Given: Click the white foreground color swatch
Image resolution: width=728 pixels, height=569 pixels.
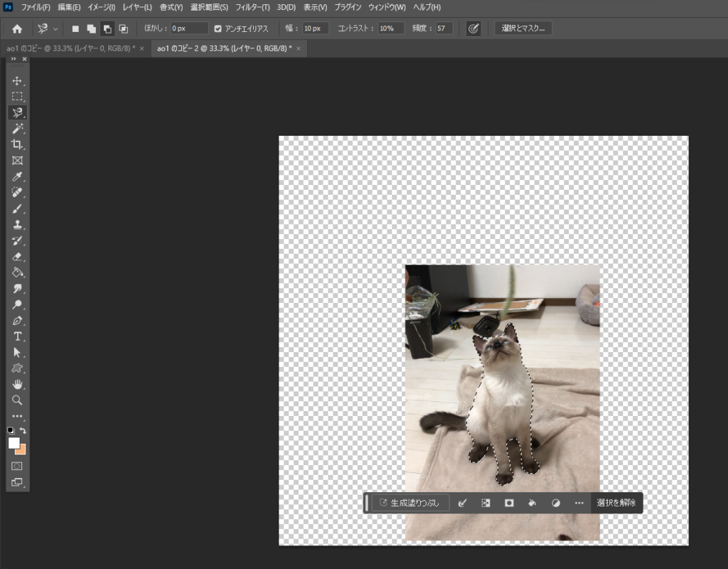Looking at the screenshot, I should (14, 443).
